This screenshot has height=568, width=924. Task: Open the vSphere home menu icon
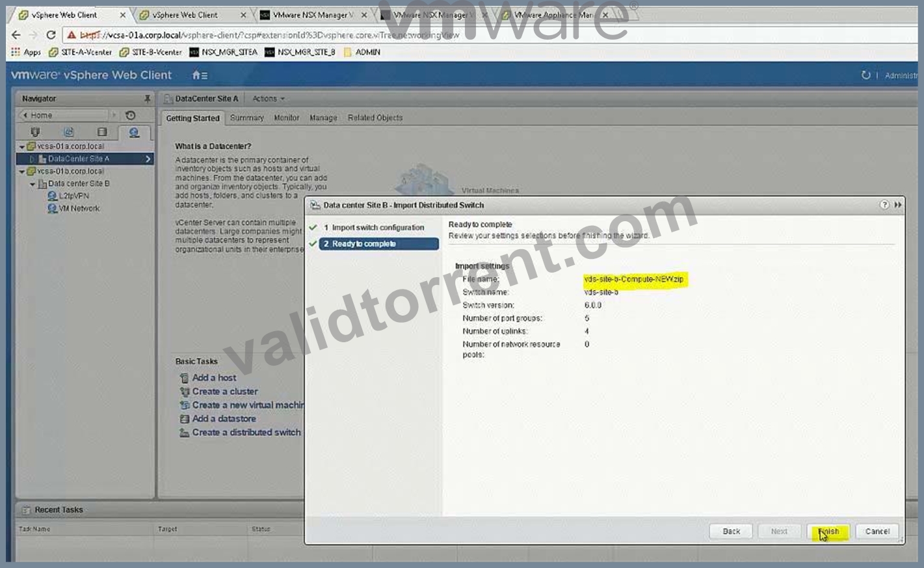(200, 75)
